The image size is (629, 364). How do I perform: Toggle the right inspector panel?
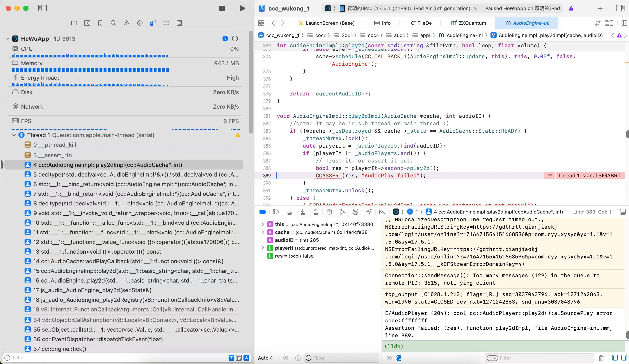pos(620,8)
